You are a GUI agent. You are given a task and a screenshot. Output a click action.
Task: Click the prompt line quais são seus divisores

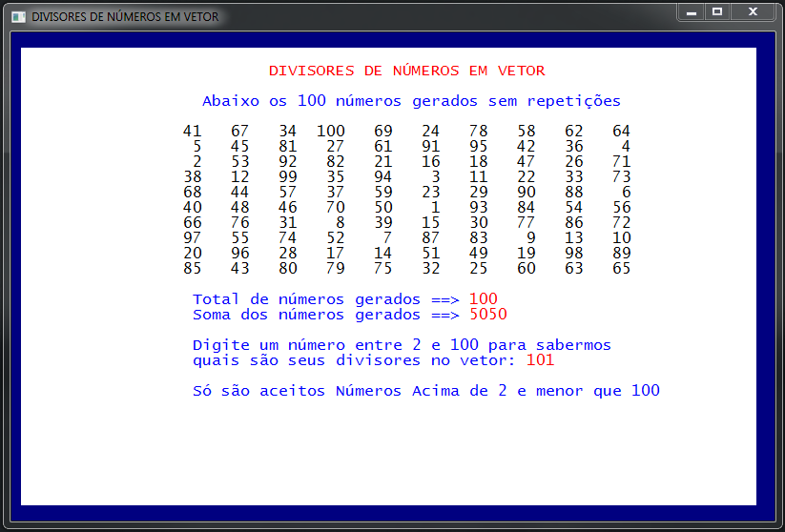coord(354,360)
